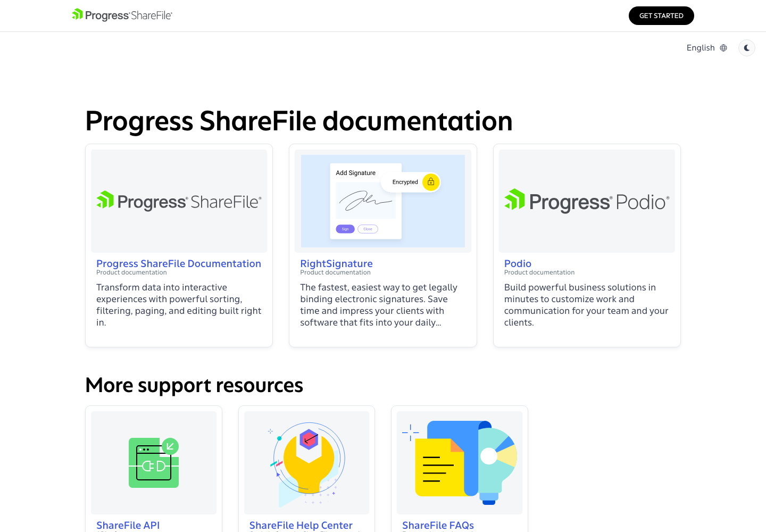Open the ShareFile Help Center link
766x532 pixels.
[301, 525]
